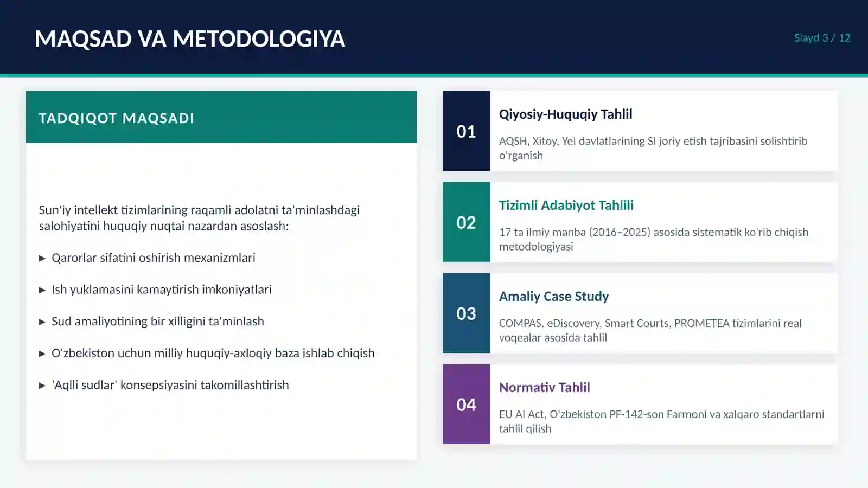Click the EU AI Act description text

(661, 421)
